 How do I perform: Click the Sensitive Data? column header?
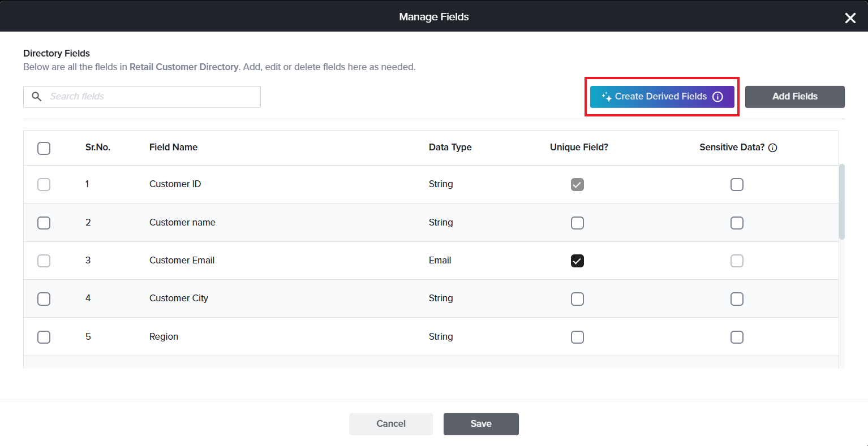pos(732,148)
